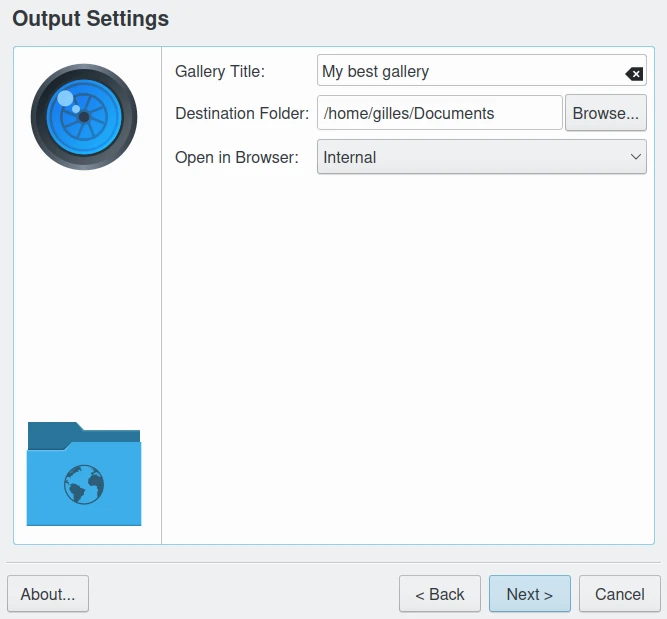Click the digiKam camera lens logo
Screen dimensions: 667x619
coord(84,117)
